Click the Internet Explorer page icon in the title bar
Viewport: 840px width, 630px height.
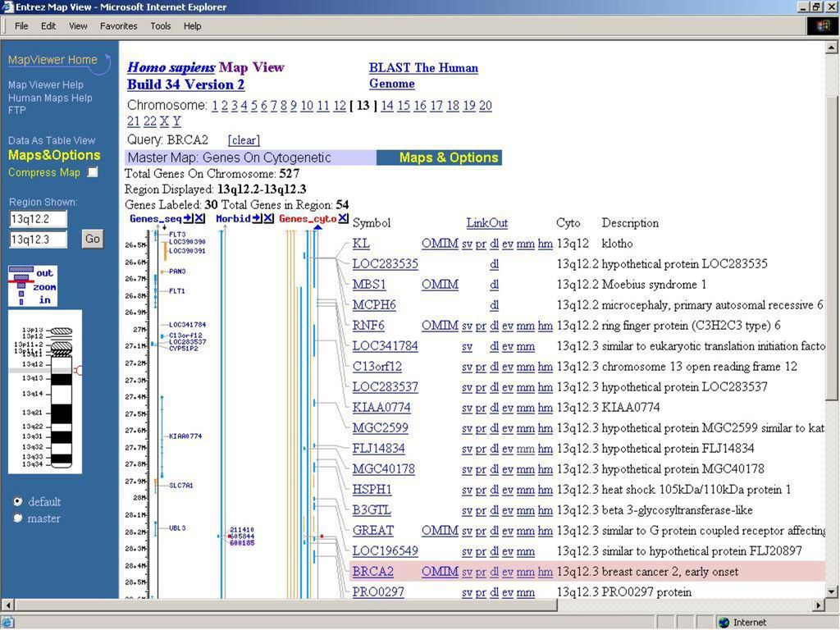7,7
